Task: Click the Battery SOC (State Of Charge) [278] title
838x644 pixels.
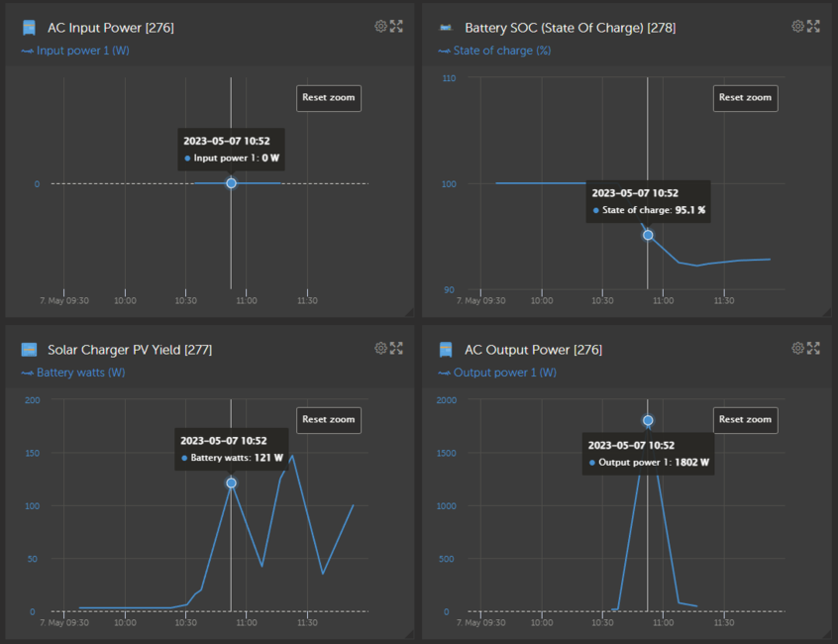Action: tap(571, 28)
